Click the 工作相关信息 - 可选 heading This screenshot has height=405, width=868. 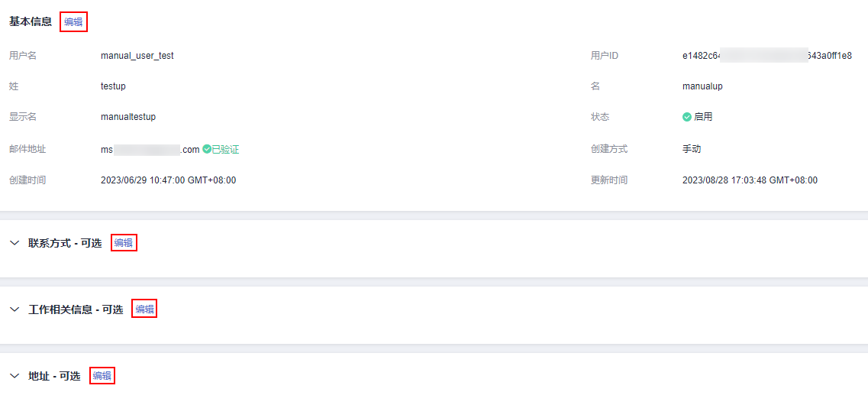[x=76, y=309]
